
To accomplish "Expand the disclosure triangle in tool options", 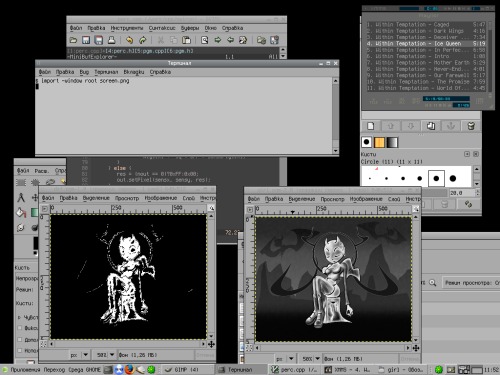I will (19, 317).
